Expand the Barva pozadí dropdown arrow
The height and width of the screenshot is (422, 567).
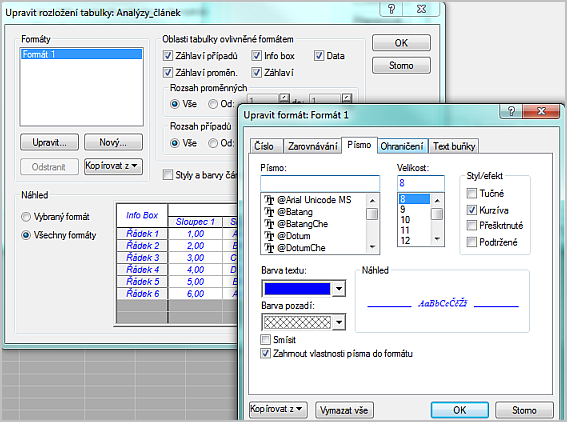click(339, 322)
